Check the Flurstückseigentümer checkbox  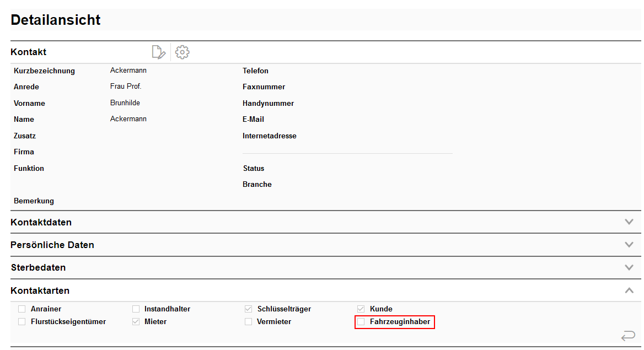[x=22, y=322]
